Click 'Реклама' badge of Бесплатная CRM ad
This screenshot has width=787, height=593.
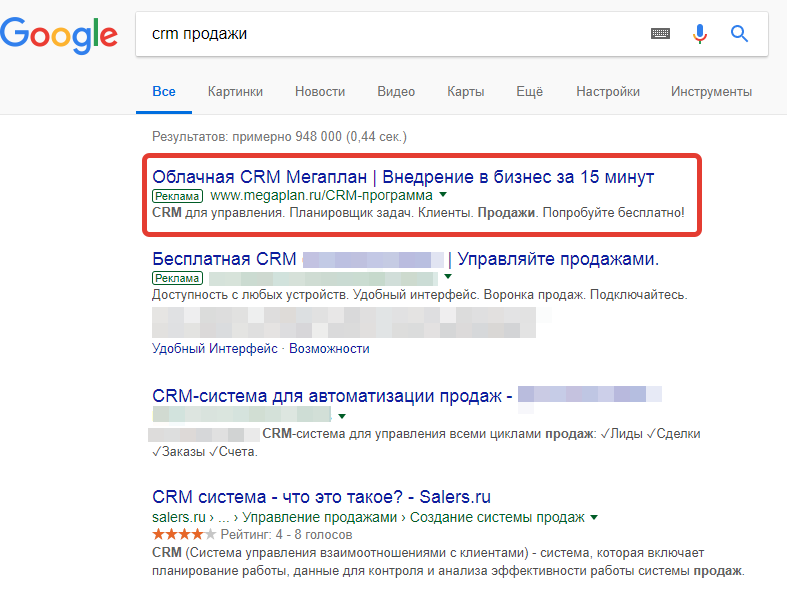177,278
